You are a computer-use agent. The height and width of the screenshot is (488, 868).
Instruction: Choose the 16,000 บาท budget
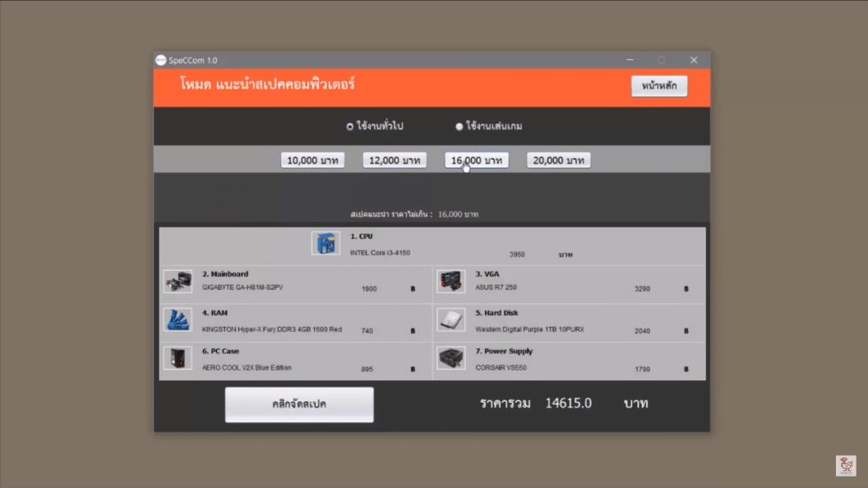(x=477, y=160)
